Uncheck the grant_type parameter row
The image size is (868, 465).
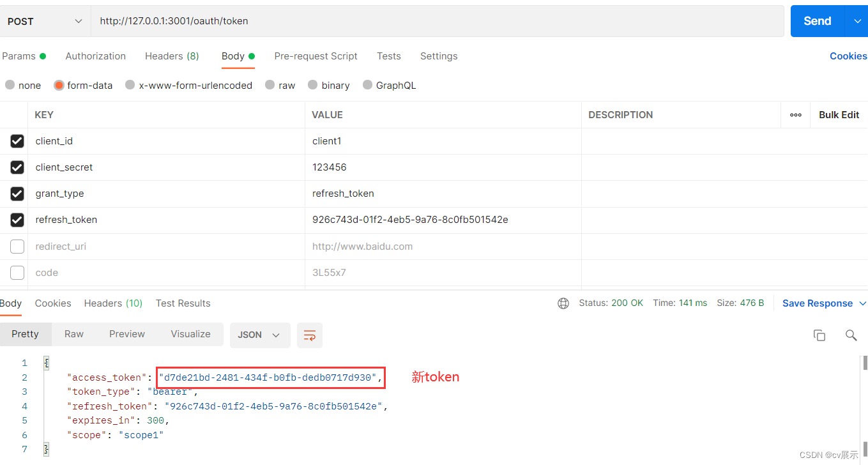[x=17, y=194]
